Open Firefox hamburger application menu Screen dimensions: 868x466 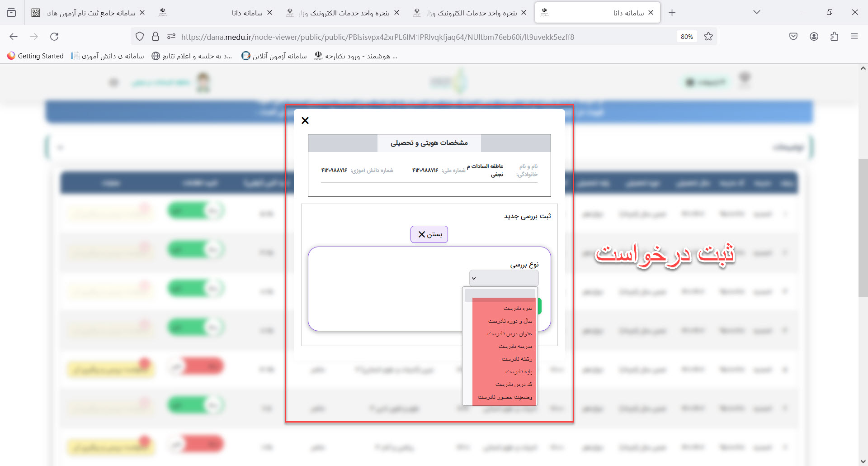[x=854, y=37]
